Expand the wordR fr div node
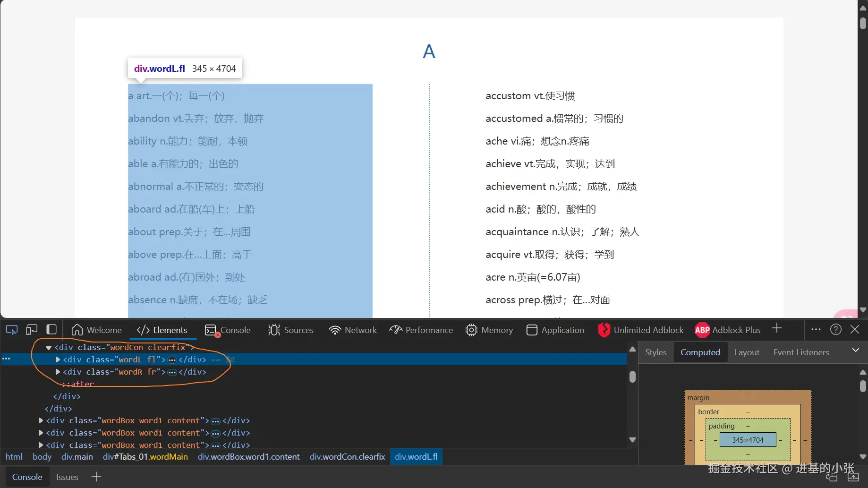This screenshot has height=488, width=868. click(x=58, y=372)
